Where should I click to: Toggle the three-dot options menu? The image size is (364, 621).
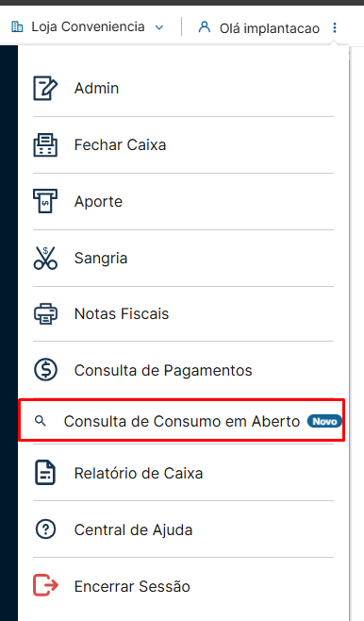(335, 27)
